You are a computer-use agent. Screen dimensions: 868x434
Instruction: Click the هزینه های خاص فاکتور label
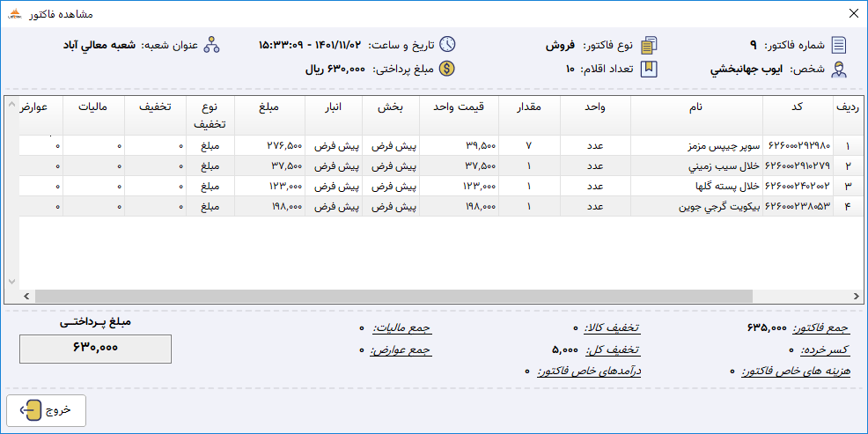796,371
